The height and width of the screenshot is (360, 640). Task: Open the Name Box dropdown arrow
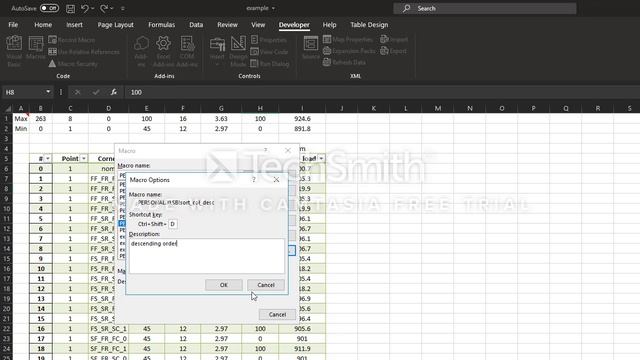48,92
